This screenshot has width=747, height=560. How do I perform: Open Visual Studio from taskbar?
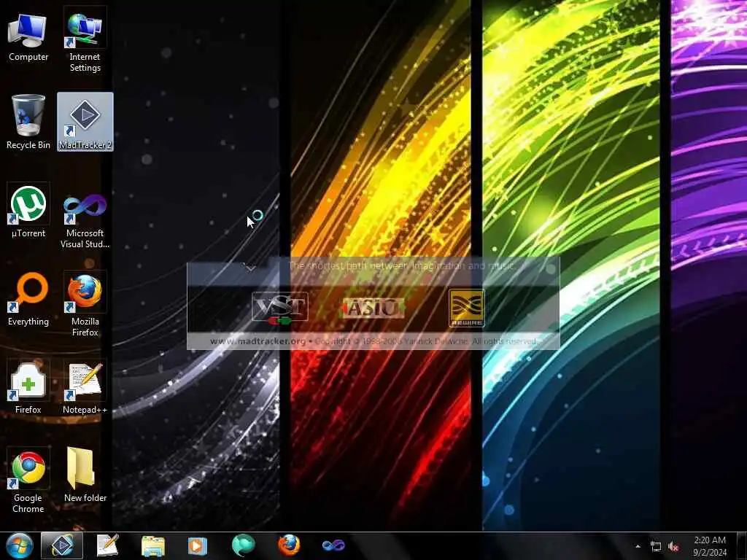point(333,545)
